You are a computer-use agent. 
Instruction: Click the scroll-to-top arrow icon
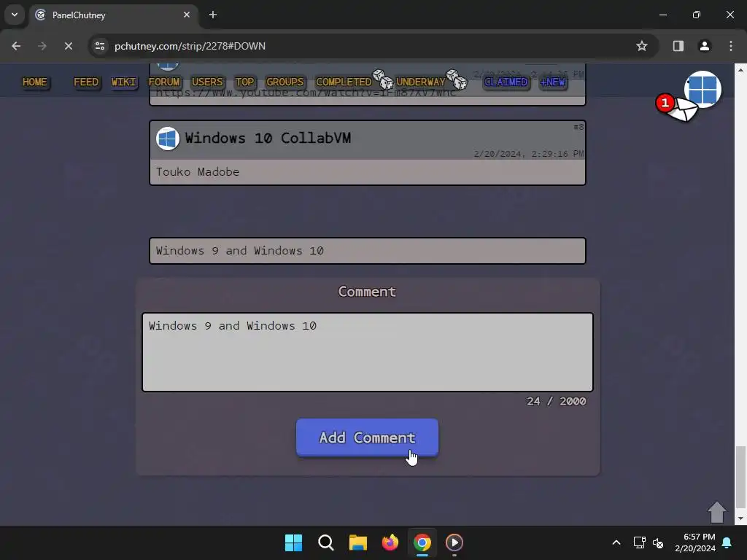[x=716, y=512]
